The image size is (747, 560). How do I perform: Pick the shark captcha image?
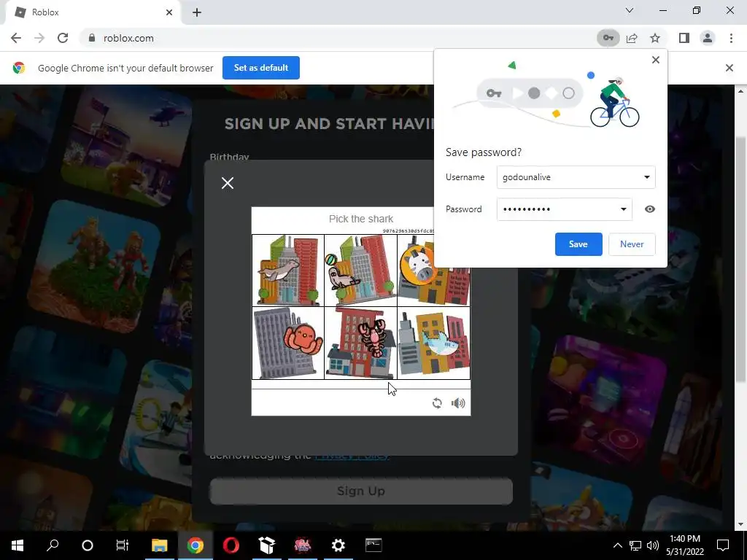pyautogui.click(x=433, y=343)
